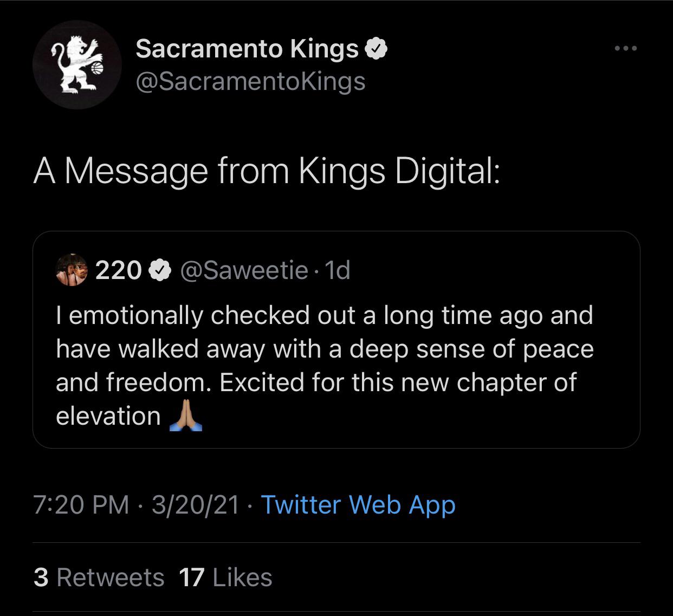This screenshot has width=673, height=616.
Task: Open the @SacramentoKings handle link
Action: pyautogui.click(x=250, y=81)
